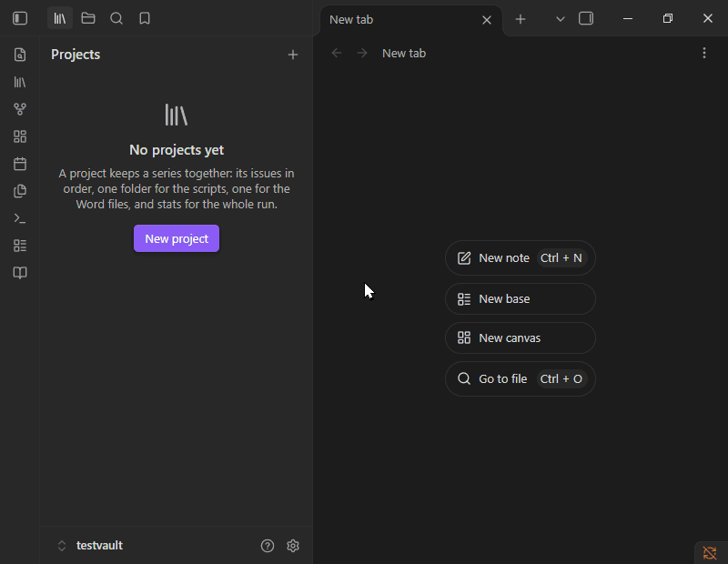
Task: Open another tab with the plus icon
Action: coord(521,19)
